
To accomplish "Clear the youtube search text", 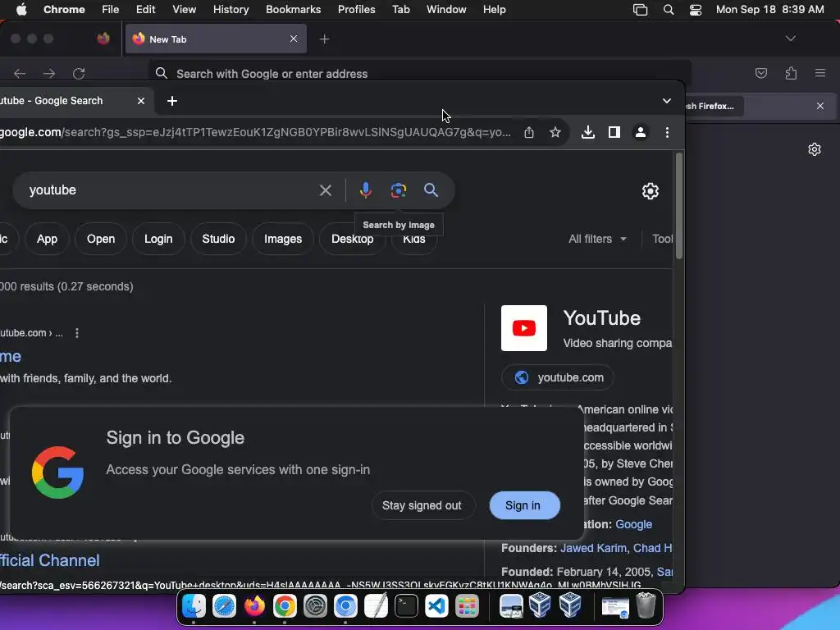I will click(325, 190).
